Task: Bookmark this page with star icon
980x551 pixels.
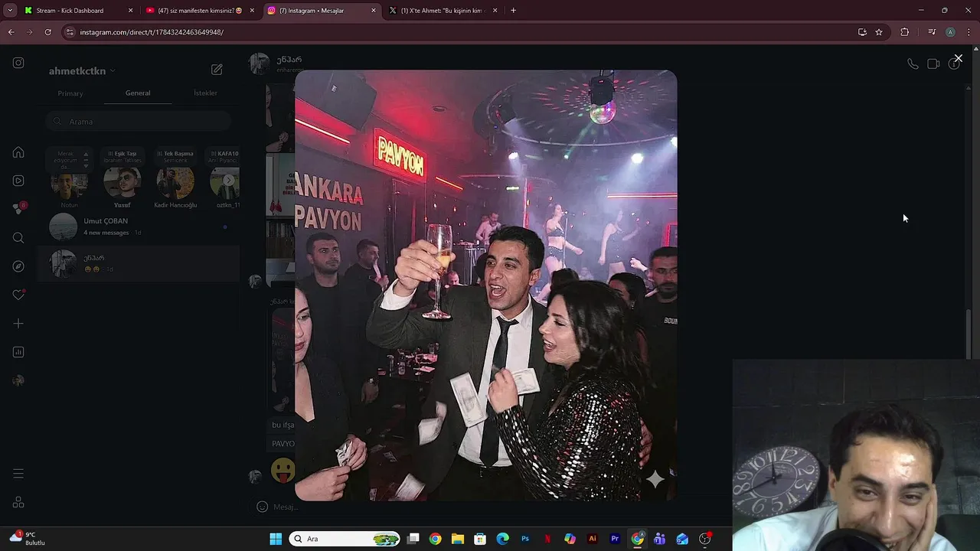Action: [879, 32]
